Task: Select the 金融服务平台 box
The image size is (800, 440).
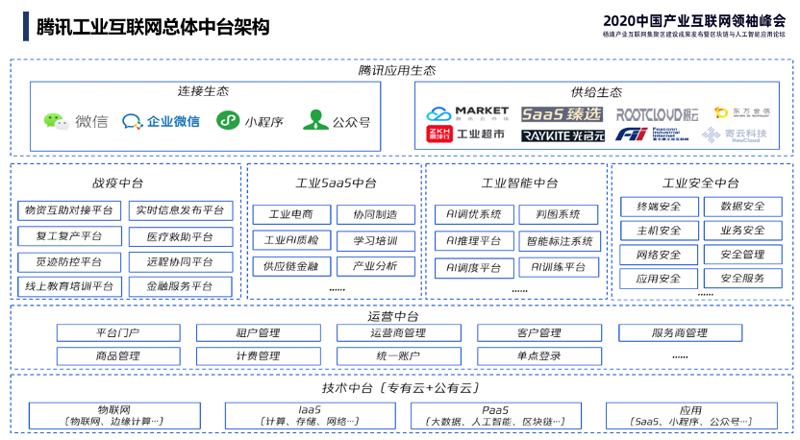Action: tap(180, 286)
